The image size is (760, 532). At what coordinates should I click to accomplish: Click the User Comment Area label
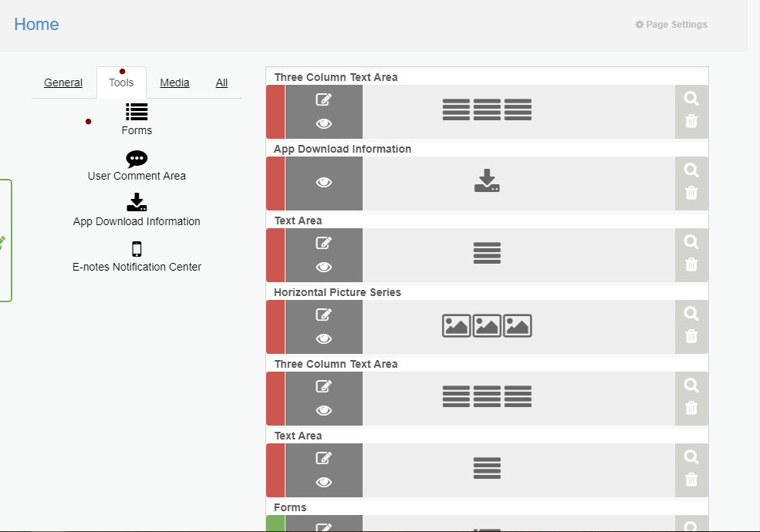click(137, 176)
